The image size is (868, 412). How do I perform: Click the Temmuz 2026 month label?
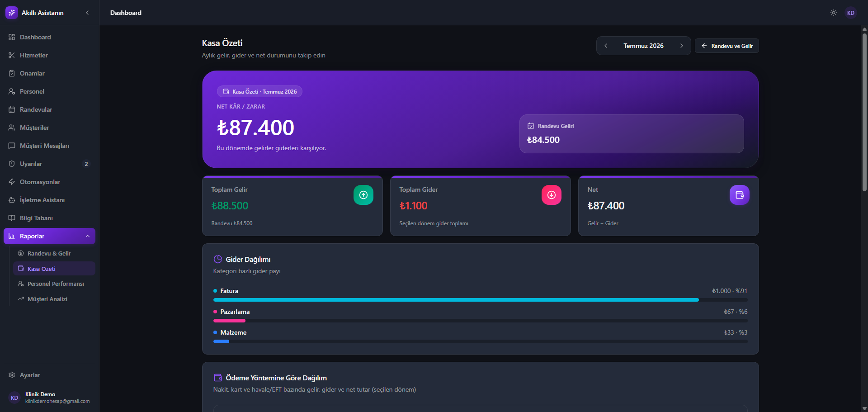pyautogui.click(x=644, y=46)
